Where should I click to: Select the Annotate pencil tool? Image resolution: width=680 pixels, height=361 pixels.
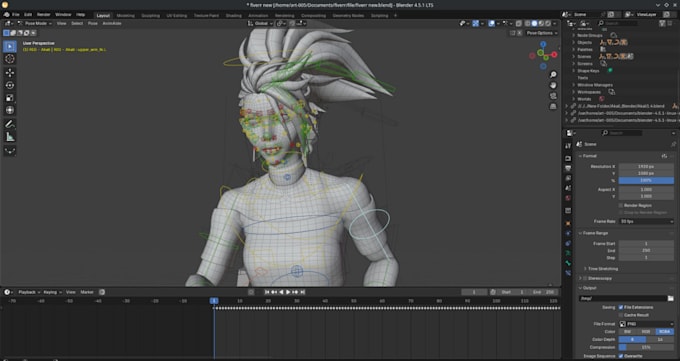[x=10, y=125]
